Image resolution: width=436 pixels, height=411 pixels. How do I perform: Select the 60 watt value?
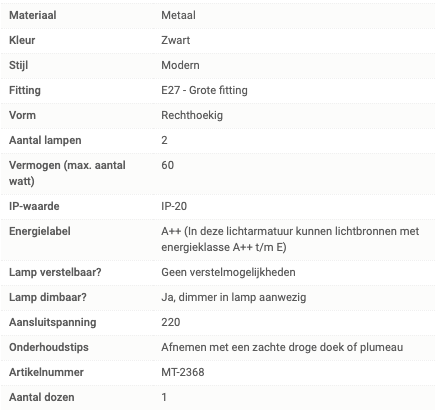(x=168, y=165)
